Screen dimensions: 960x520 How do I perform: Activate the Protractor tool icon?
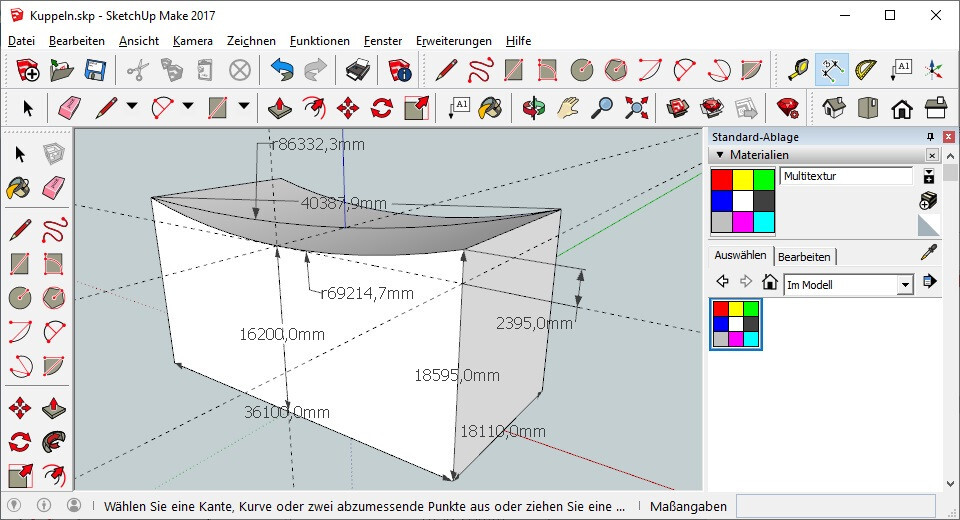pos(866,70)
